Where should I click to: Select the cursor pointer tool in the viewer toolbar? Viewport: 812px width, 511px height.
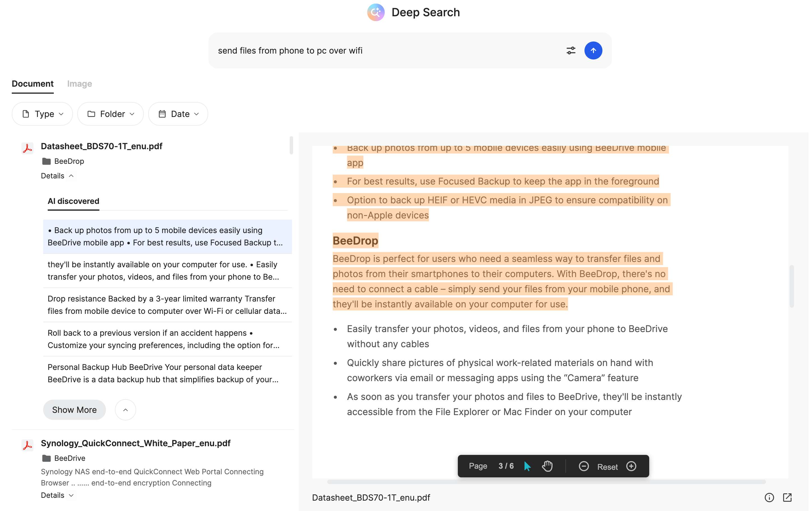pos(527,466)
